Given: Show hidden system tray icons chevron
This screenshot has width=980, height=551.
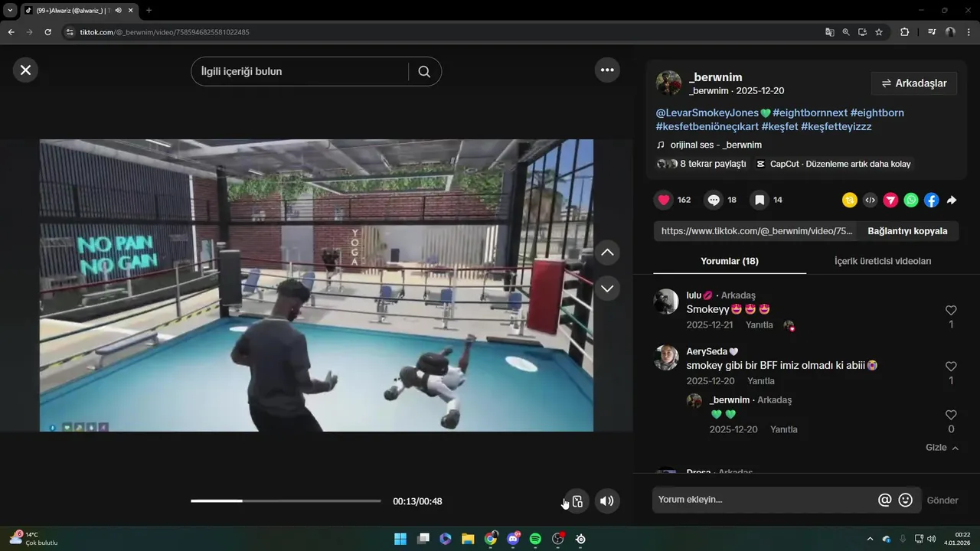Looking at the screenshot, I should tap(869, 539).
